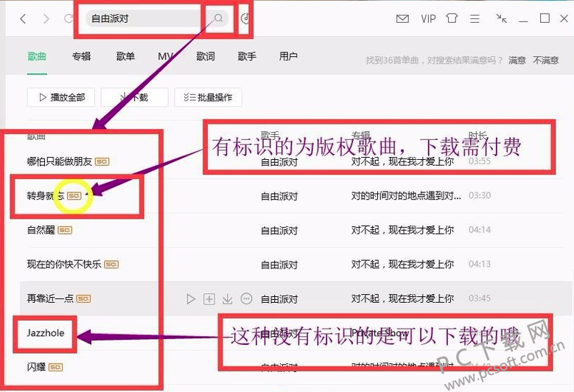Open artist 自由派对 in the 自然醒 row

(279, 231)
